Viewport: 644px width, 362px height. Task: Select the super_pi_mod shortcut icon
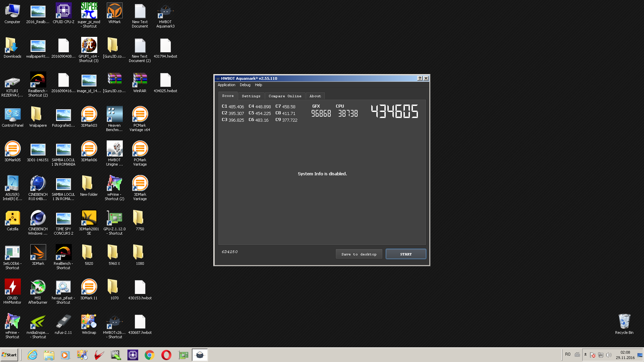click(x=89, y=15)
